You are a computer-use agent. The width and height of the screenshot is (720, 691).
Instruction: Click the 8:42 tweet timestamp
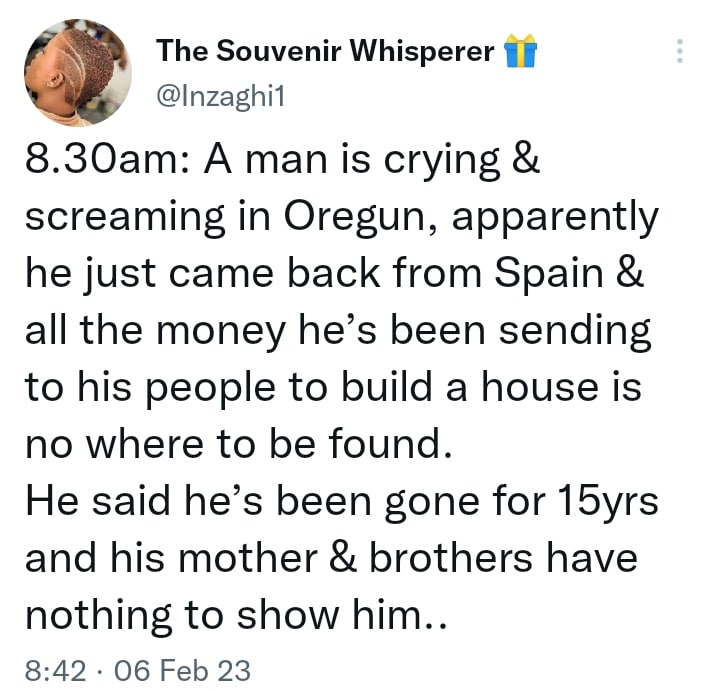55,670
